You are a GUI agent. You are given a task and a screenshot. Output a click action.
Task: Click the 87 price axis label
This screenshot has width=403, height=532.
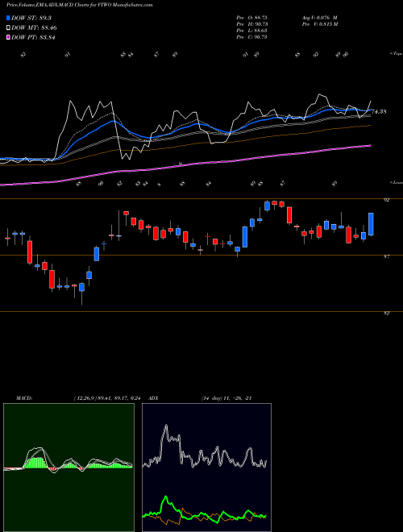[x=386, y=257]
